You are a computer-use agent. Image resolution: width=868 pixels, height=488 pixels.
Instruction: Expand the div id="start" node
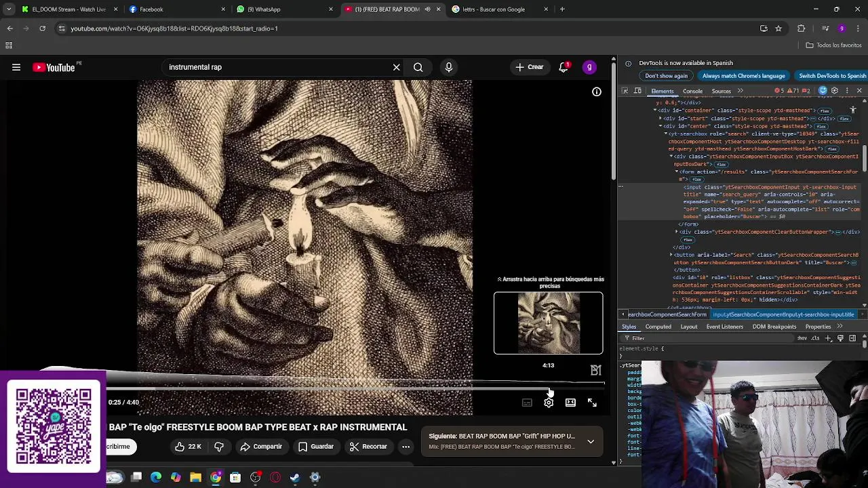click(x=660, y=119)
